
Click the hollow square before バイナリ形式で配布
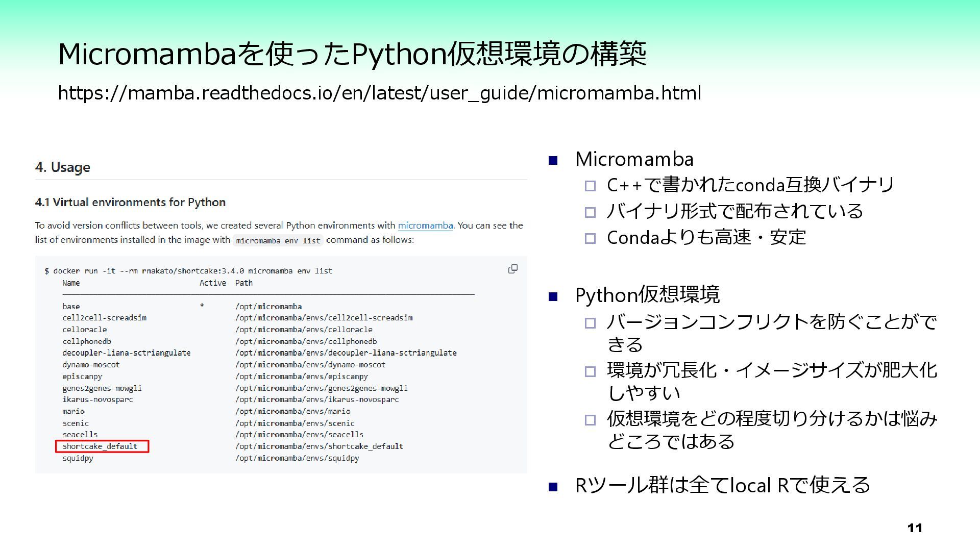point(590,212)
